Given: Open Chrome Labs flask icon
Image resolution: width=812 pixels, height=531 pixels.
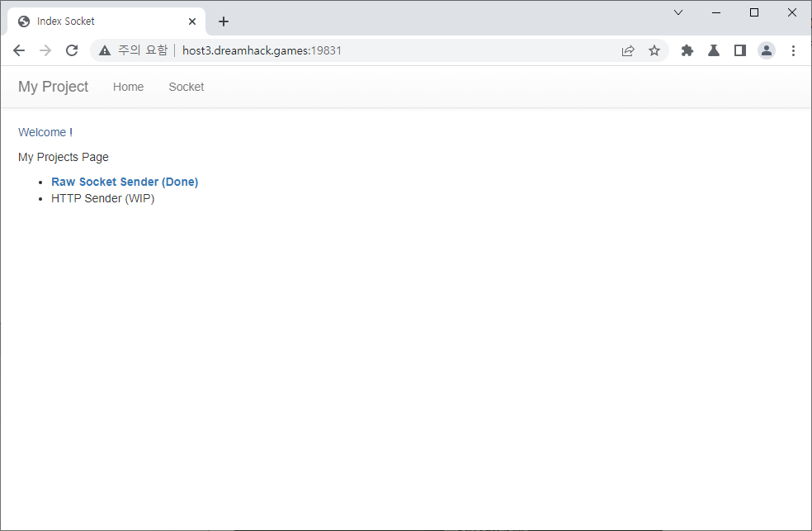Looking at the screenshot, I should click(714, 50).
